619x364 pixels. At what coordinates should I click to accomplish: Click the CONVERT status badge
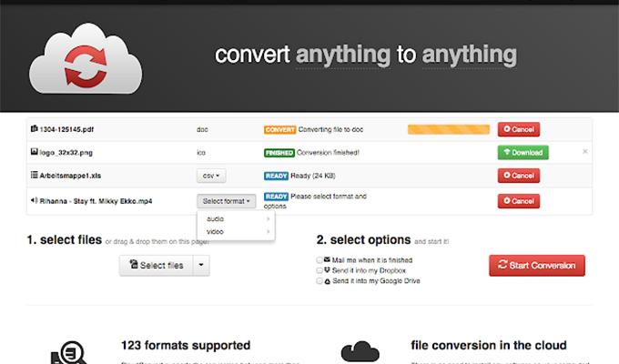coord(279,130)
